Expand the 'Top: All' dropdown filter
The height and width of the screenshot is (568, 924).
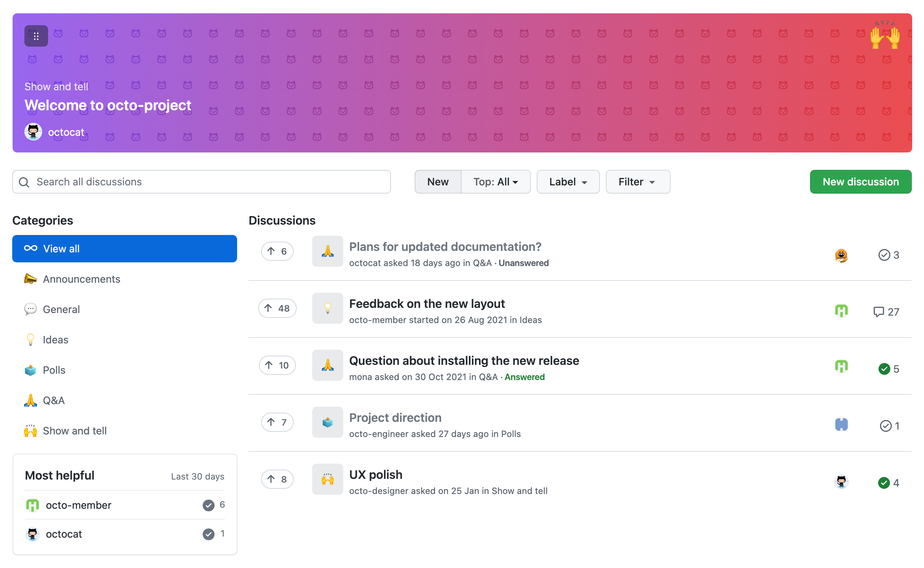[x=496, y=182]
